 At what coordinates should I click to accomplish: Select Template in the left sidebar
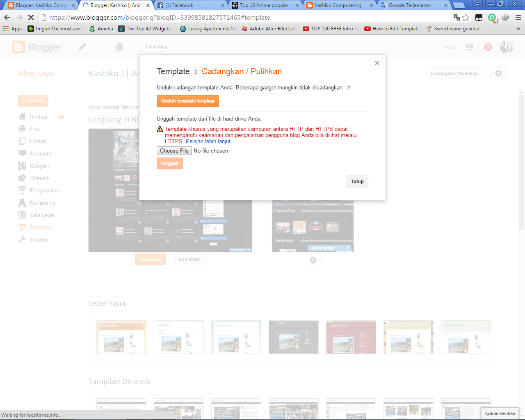41,227
